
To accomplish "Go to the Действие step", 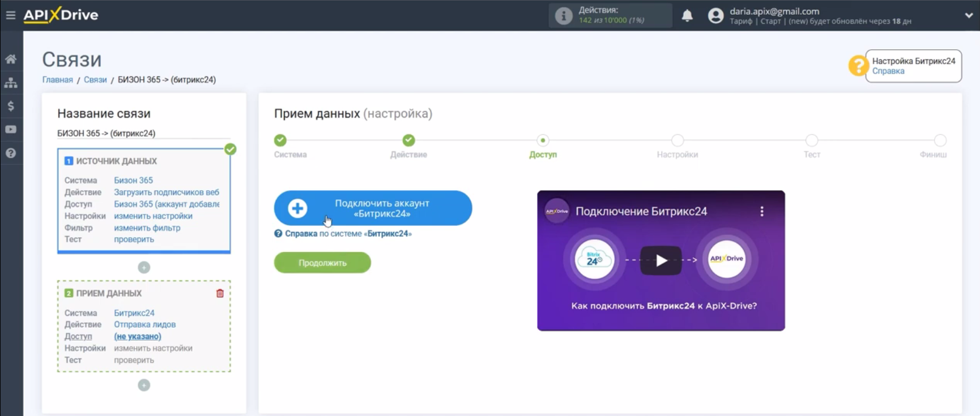I will click(408, 140).
